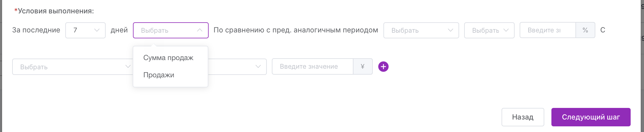Image resolution: width=644 pixels, height=132 pixels.
Task: Collapse the open dropdown via its up chevron
Action: click(x=200, y=30)
